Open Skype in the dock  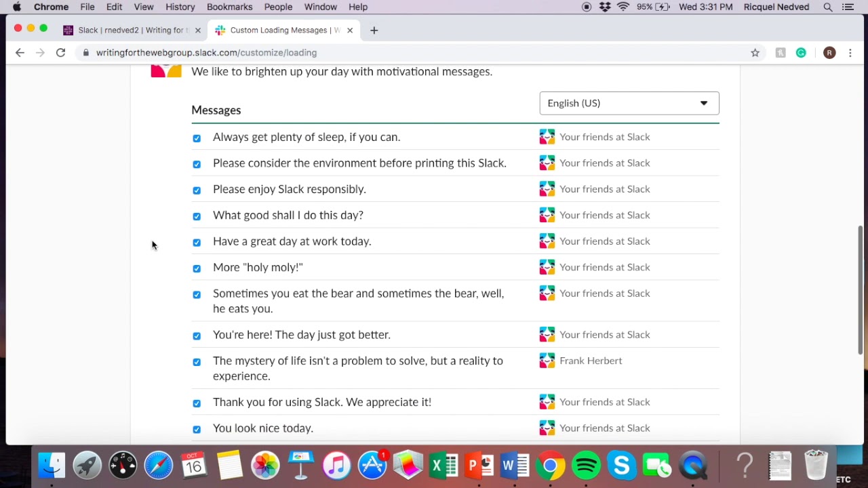click(622, 466)
